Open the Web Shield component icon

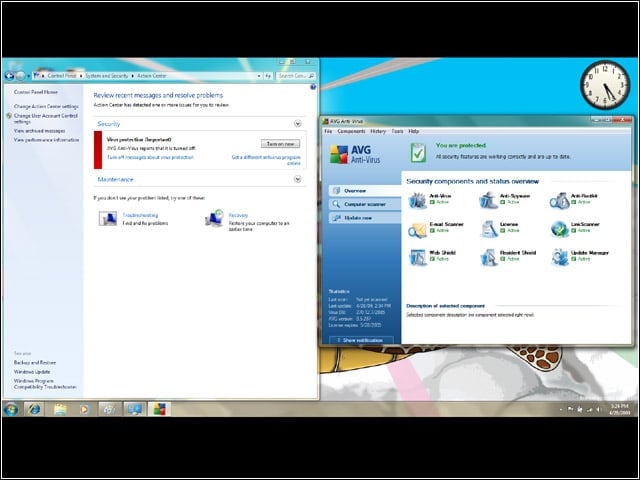click(x=417, y=258)
